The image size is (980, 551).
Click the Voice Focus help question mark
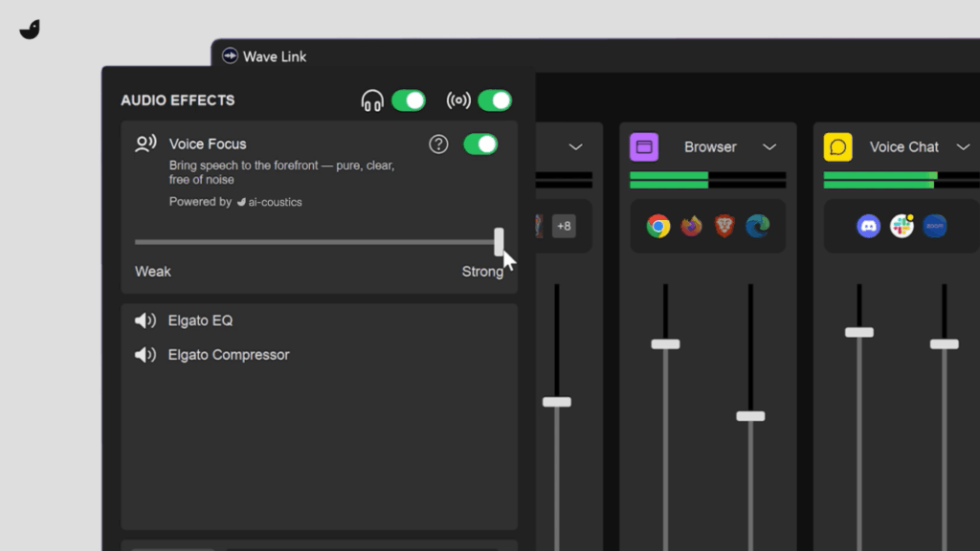(438, 143)
